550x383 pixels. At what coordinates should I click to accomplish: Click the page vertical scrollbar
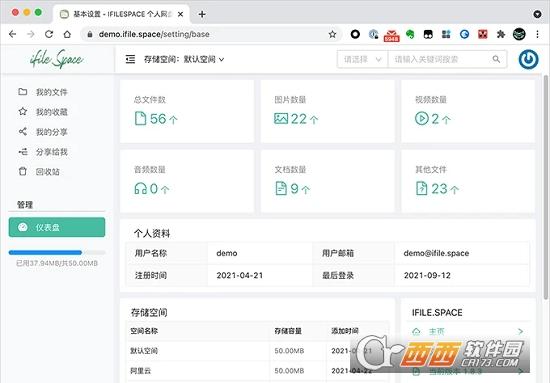point(546,187)
